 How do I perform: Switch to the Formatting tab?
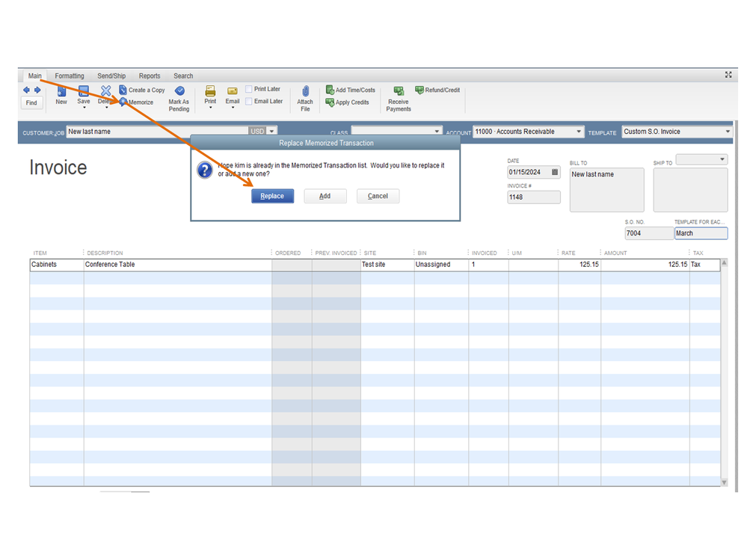69,76
